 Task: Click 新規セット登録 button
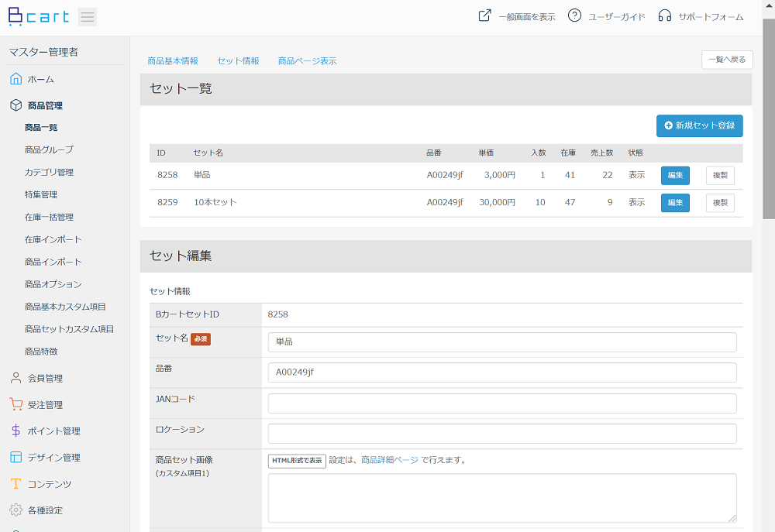[x=699, y=126]
